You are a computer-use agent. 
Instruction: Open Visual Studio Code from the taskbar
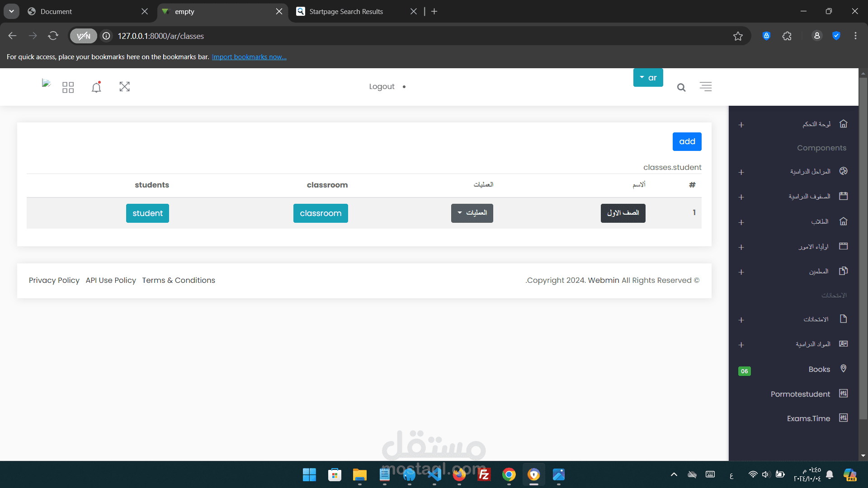[x=434, y=475]
